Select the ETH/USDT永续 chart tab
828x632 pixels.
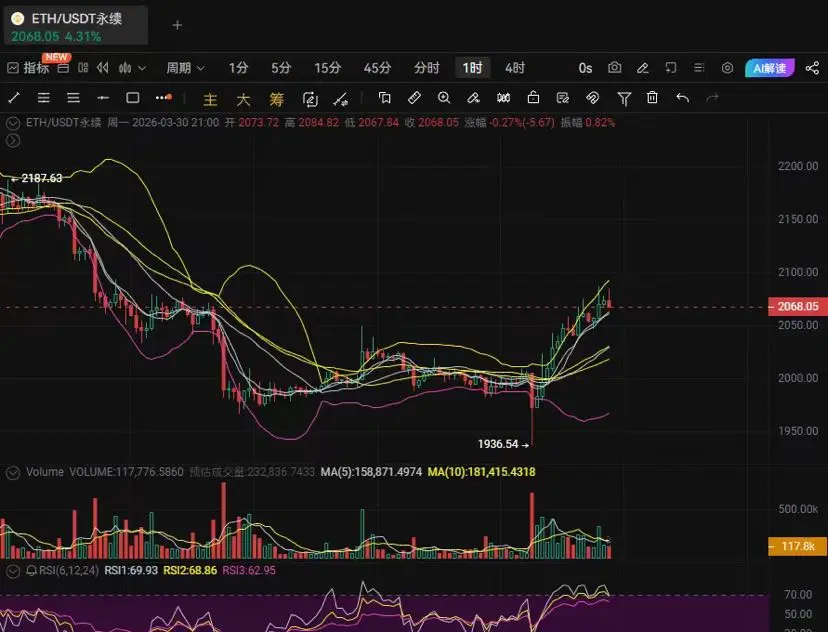coord(76,27)
